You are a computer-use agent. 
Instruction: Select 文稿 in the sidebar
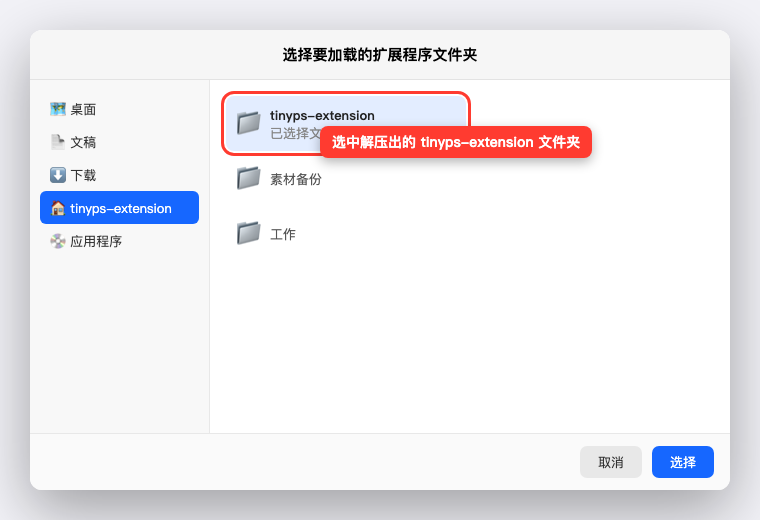119,142
